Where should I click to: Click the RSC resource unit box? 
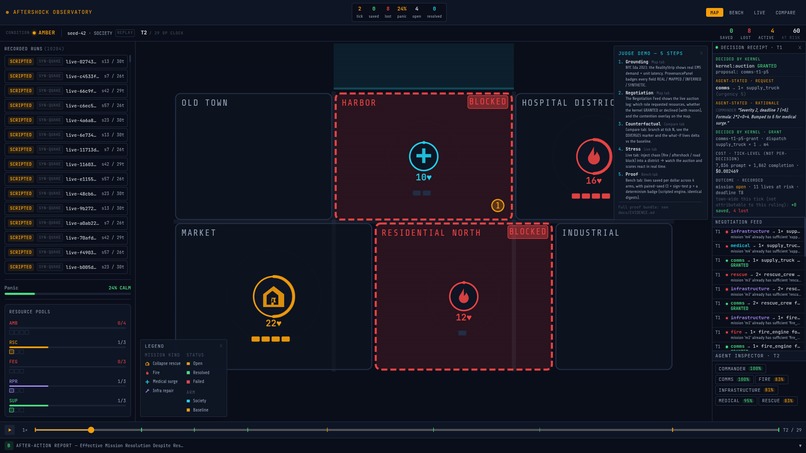[x=11, y=352]
